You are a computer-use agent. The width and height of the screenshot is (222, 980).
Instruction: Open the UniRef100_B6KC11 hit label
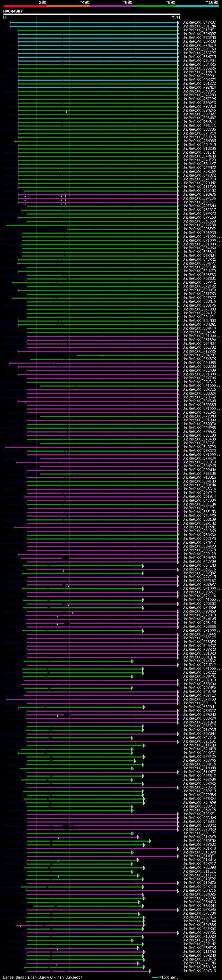(199, 202)
